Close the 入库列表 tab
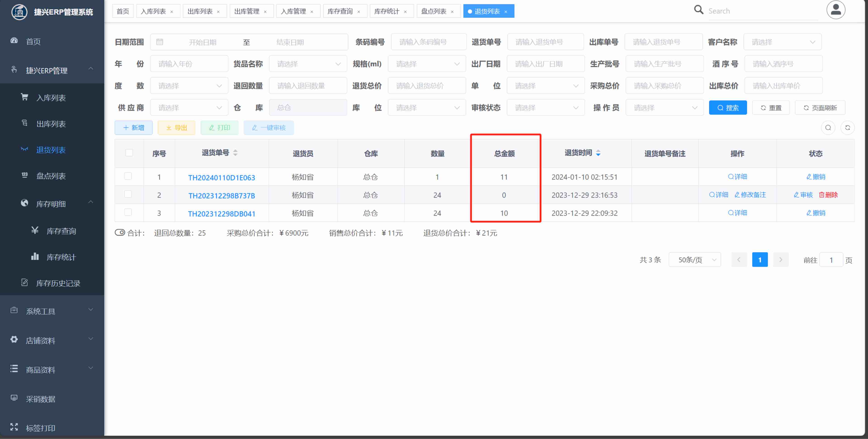The height and width of the screenshot is (439, 868). point(172,12)
